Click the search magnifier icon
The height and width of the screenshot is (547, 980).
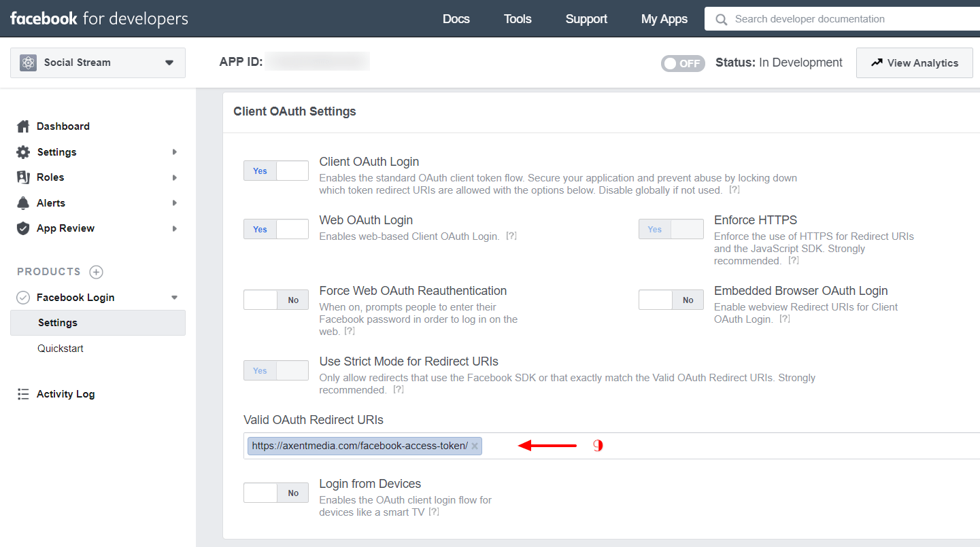pyautogui.click(x=722, y=19)
